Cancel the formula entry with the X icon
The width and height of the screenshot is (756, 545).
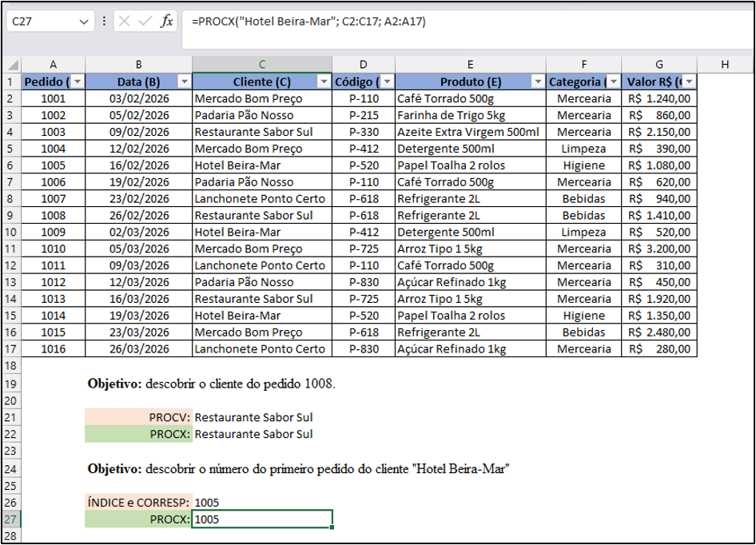point(124,22)
